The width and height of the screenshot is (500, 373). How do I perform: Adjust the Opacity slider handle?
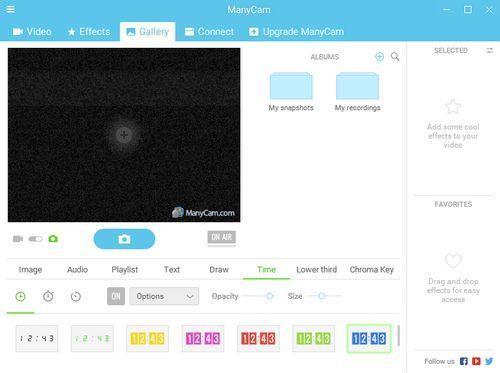(270, 296)
